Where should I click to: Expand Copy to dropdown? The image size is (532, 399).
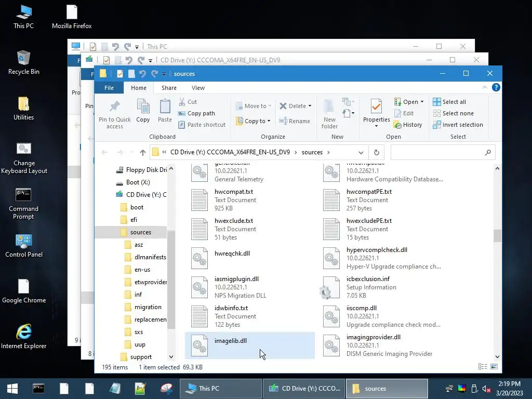[x=269, y=121]
